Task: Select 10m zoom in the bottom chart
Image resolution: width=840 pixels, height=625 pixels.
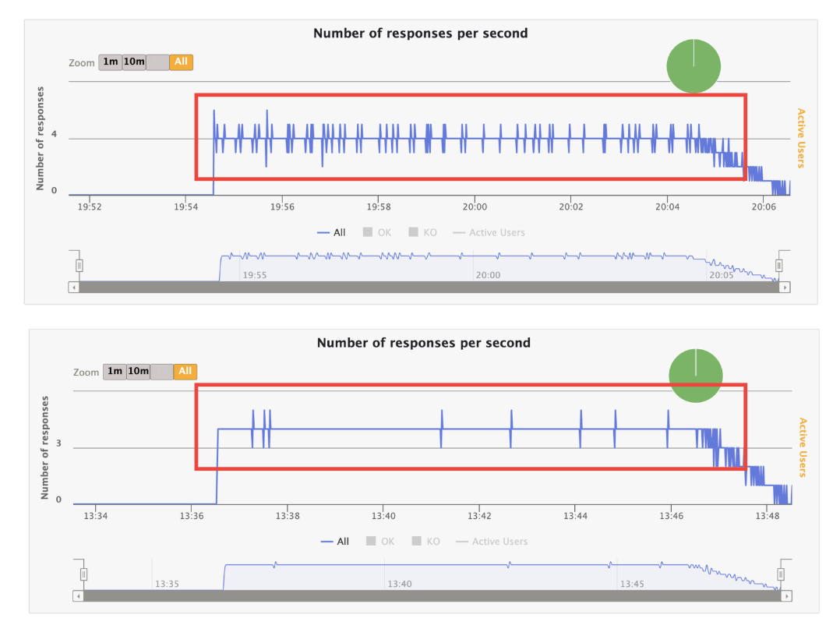Action: click(138, 372)
